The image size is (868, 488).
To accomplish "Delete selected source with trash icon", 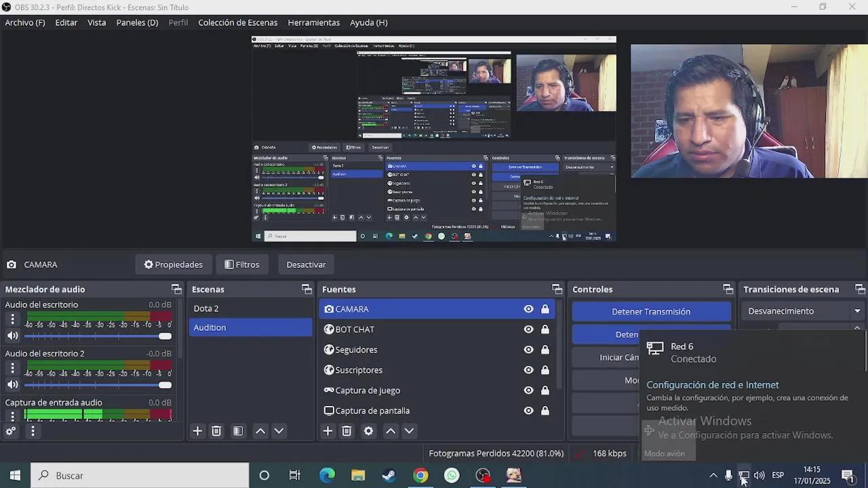I will tap(347, 431).
